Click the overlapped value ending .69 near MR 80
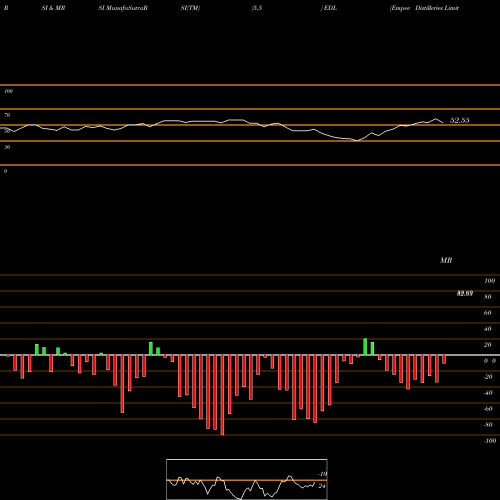 (x=465, y=293)
